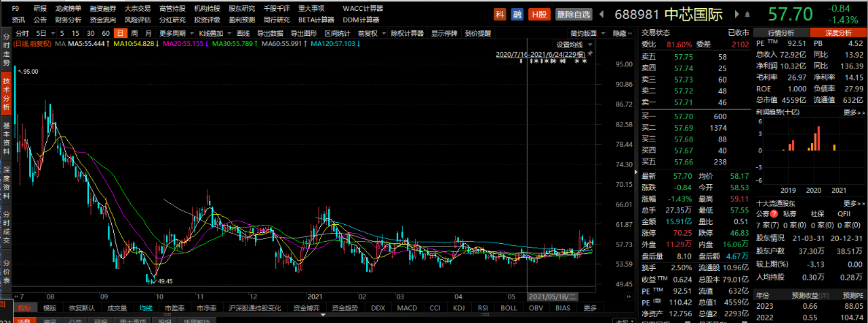Open 大宗交易 in top menu
The image size is (868, 323).
click(138, 9)
